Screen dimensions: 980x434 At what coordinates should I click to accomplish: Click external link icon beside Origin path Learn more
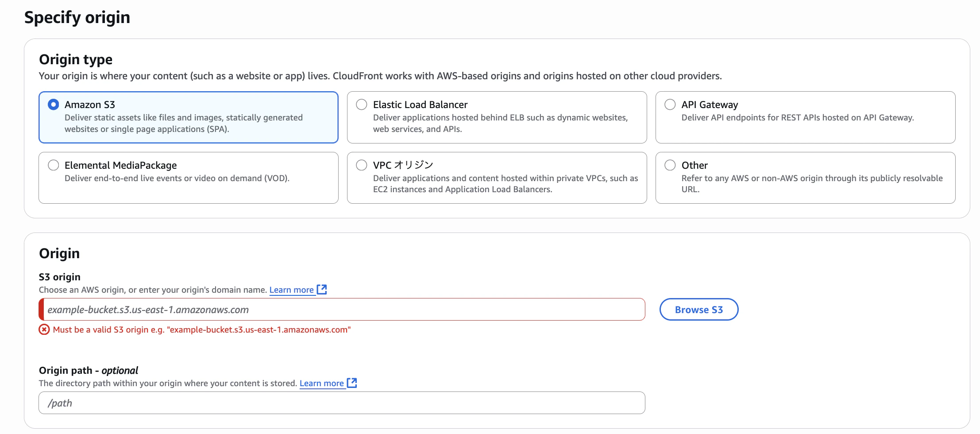pos(352,383)
